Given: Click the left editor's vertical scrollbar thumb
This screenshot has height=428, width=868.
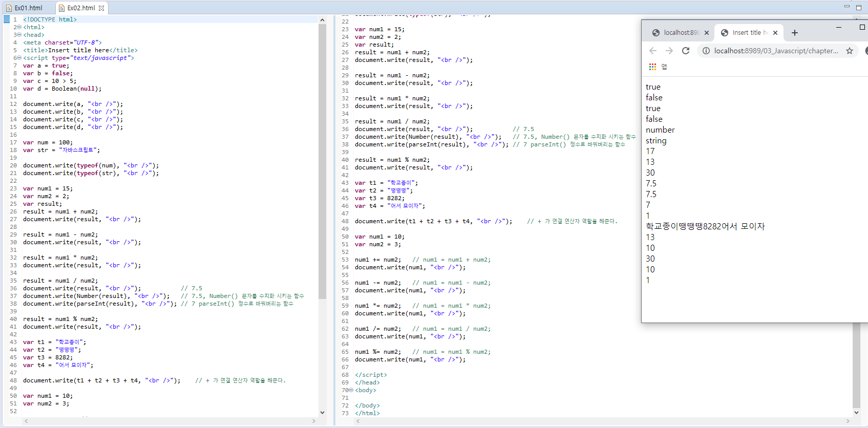Looking at the screenshot, I should click(322, 161).
